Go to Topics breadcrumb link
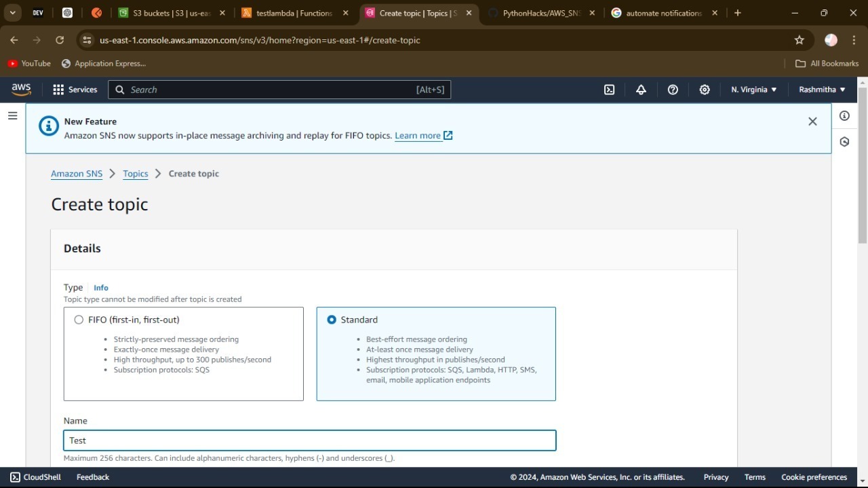868x488 pixels. point(136,174)
